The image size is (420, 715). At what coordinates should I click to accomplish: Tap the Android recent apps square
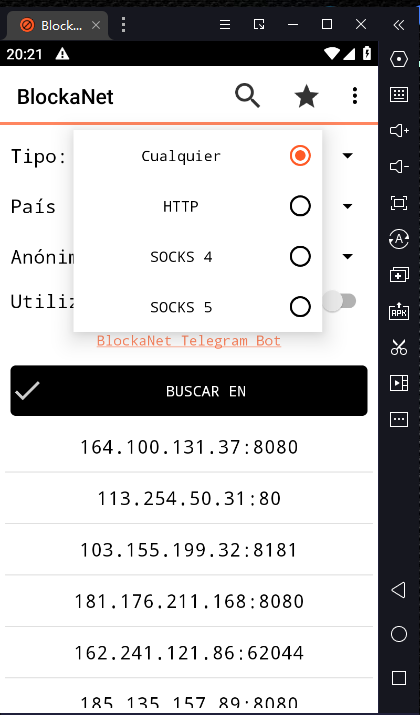click(x=399, y=678)
